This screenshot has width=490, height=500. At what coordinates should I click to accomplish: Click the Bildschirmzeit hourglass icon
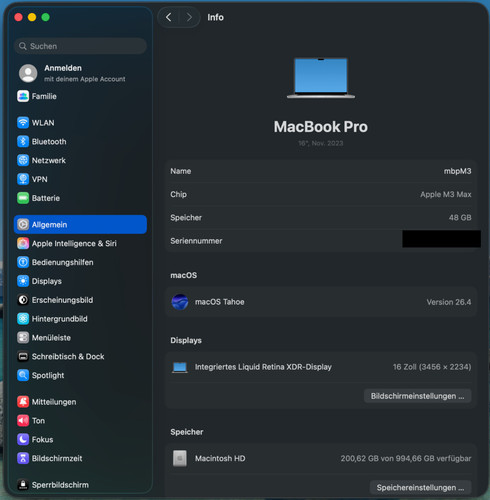[x=23, y=458]
